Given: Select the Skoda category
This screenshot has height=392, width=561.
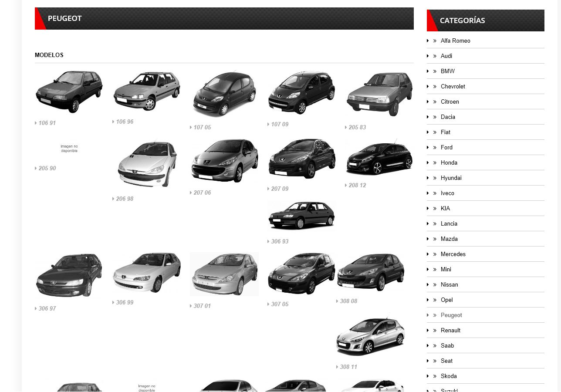Looking at the screenshot, I should click(x=449, y=376).
